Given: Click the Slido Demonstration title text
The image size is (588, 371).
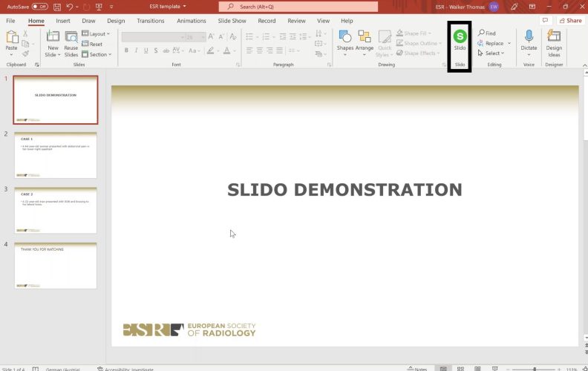Looking at the screenshot, I should 344,190.
